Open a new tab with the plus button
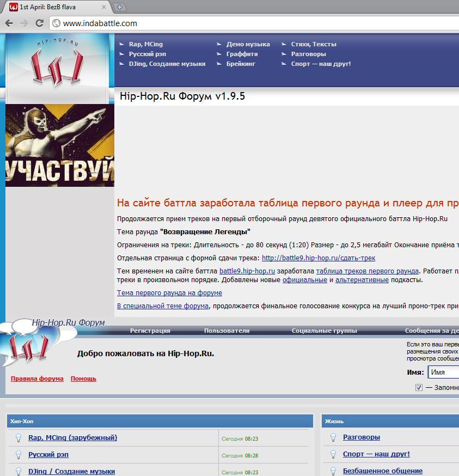 pyautogui.click(x=120, y=7)
